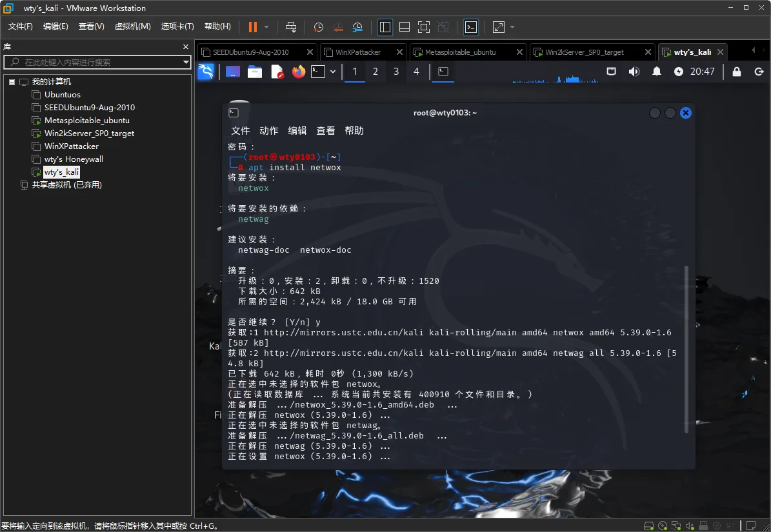Open the 帮助(H) menu in VMware
This screenshot has height=532, width=771.
tap(217, 26)
